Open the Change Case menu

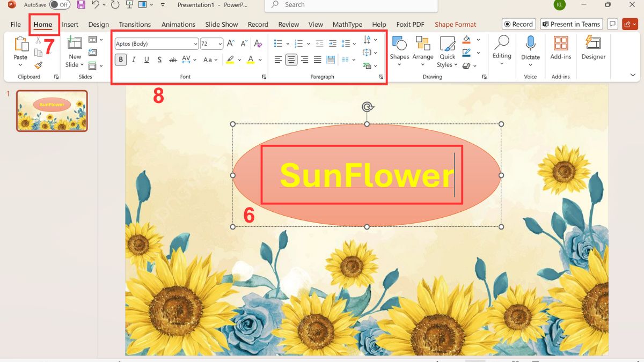(210, 60)
